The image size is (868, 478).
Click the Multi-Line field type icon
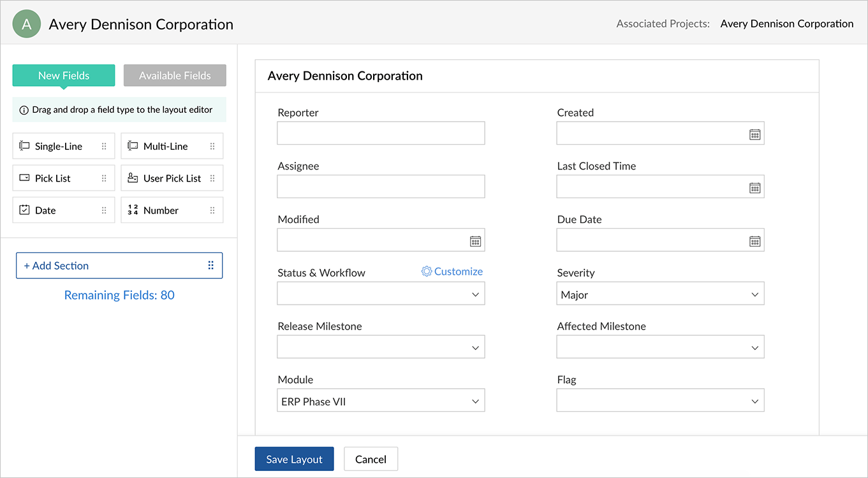[x=133, y=146]
